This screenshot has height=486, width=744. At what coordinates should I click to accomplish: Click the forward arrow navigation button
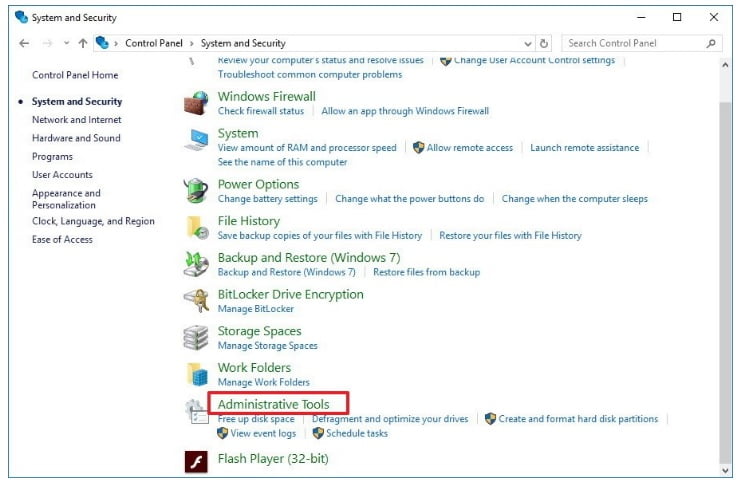click(47, 44)
